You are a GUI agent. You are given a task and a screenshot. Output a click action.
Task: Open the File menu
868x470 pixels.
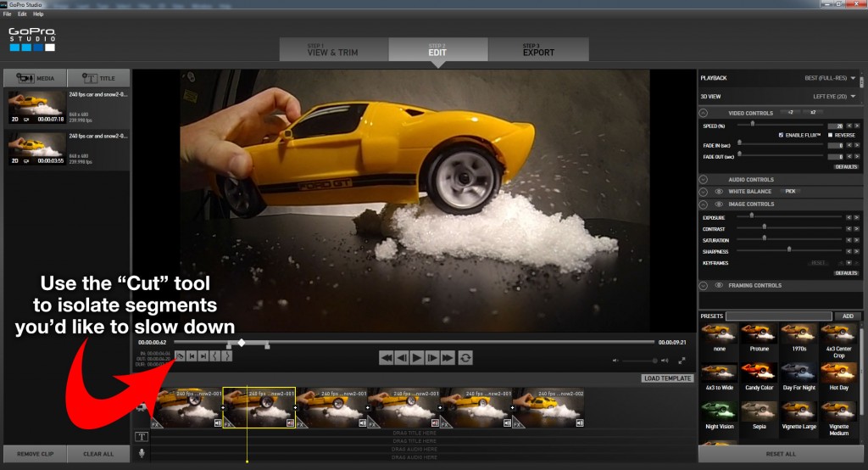point(8,14)
